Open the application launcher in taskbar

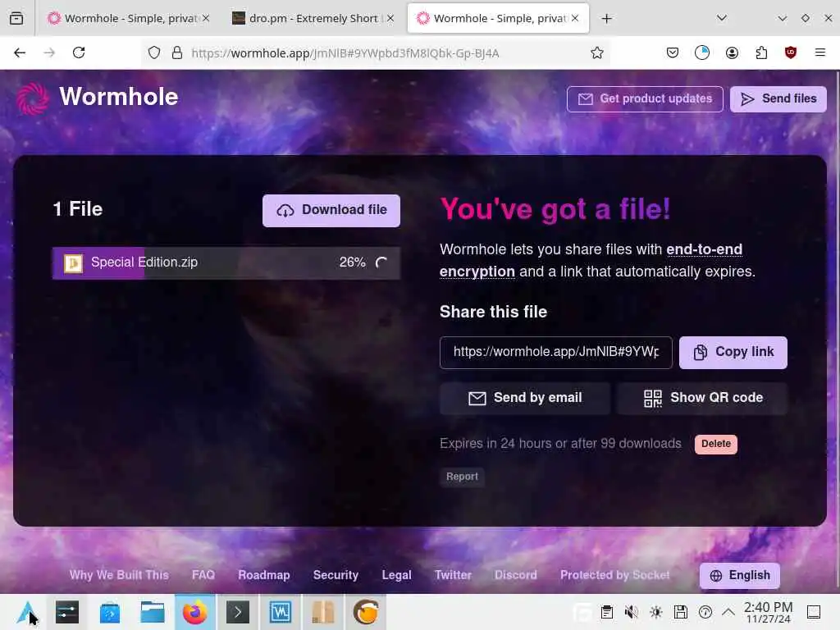(x=27, y=612)
